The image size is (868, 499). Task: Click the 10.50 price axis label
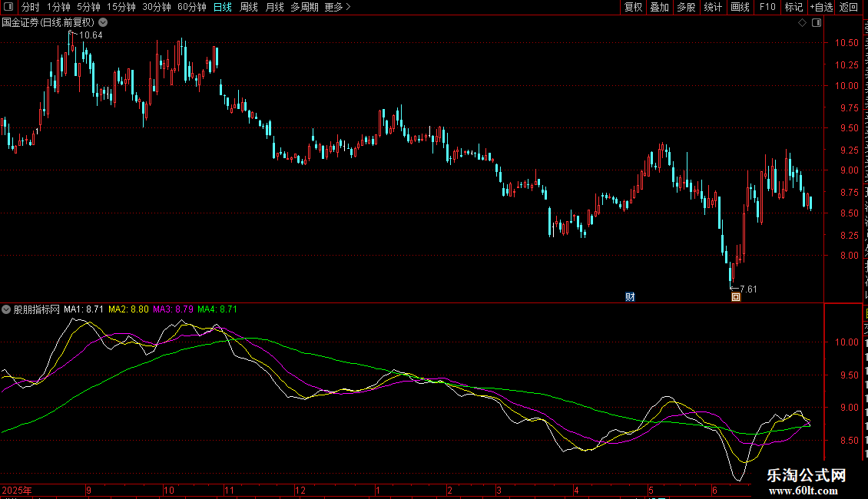click(x=846, y=43)
